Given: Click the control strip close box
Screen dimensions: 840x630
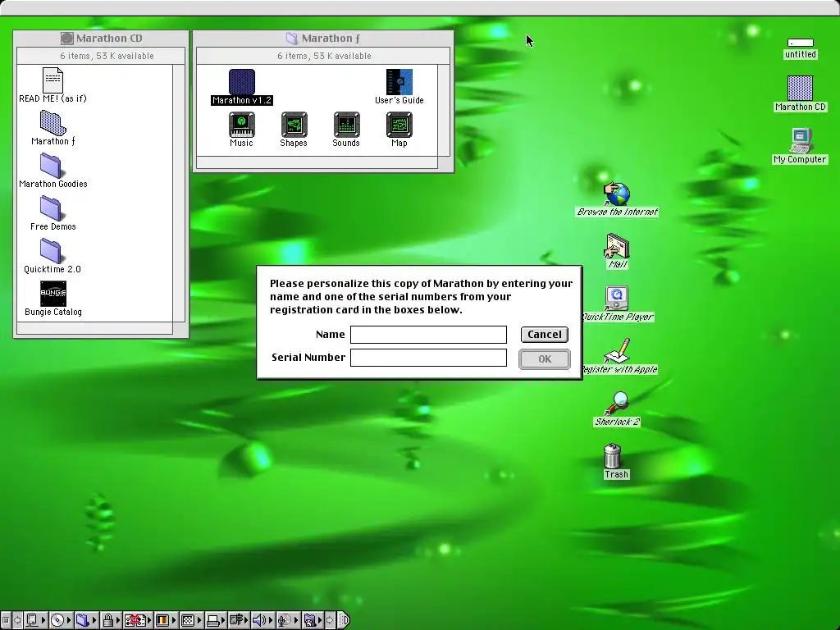Looking at the screenshot, I should coord(6,620).
